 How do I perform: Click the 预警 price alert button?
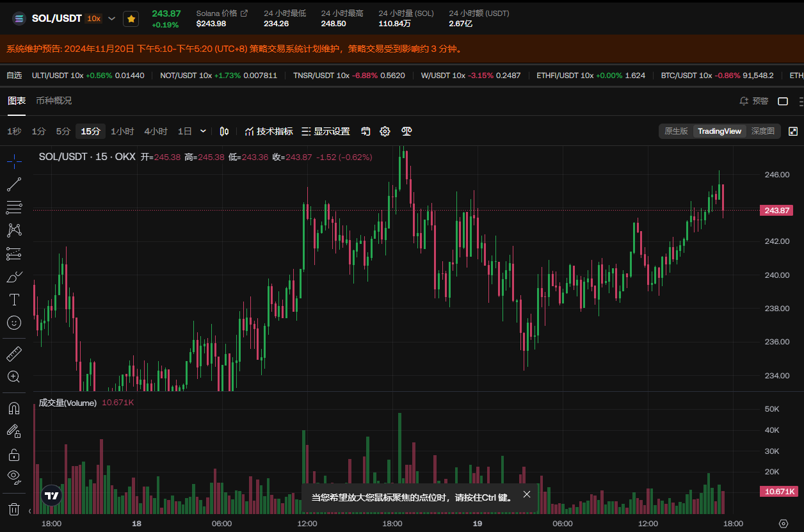753,101
